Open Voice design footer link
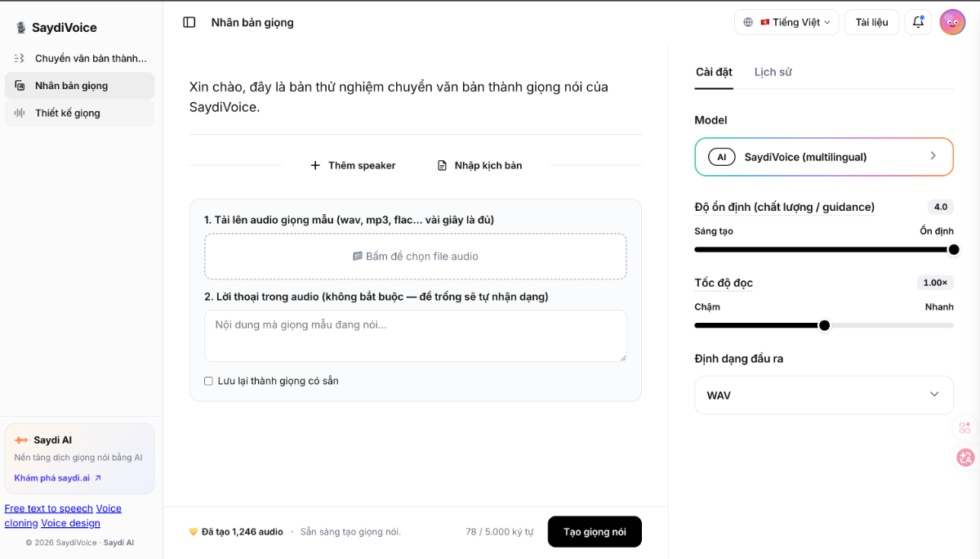 pyautogui.click(x=70, y=523)
